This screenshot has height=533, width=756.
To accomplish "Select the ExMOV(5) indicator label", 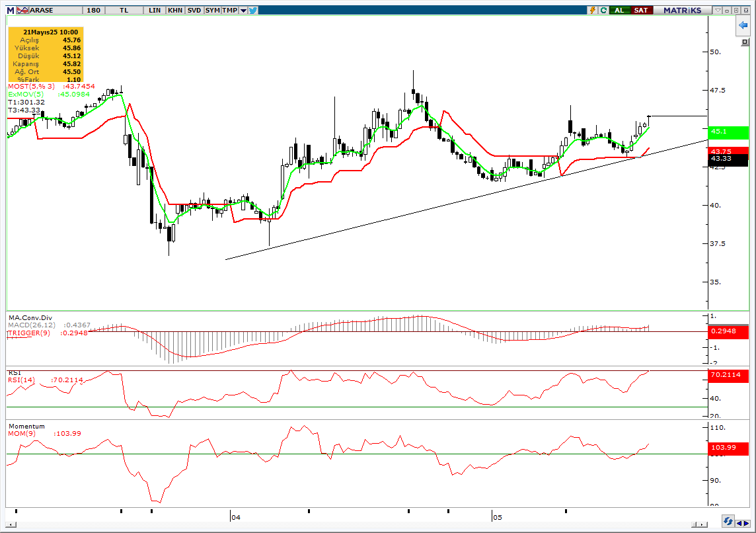I will click(x=26, y=94).
